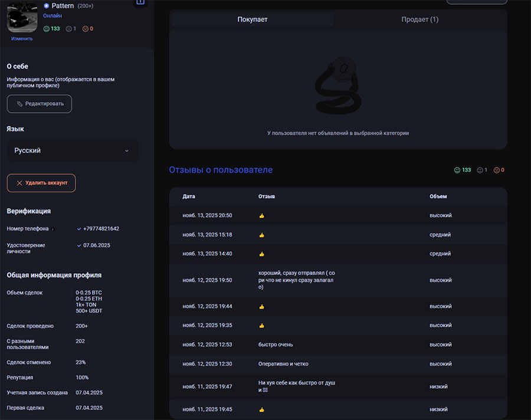Click the Удалить аккаунт button
Image resolution: width=531 pixels, height=420 pixels.
tap(41, 183)
